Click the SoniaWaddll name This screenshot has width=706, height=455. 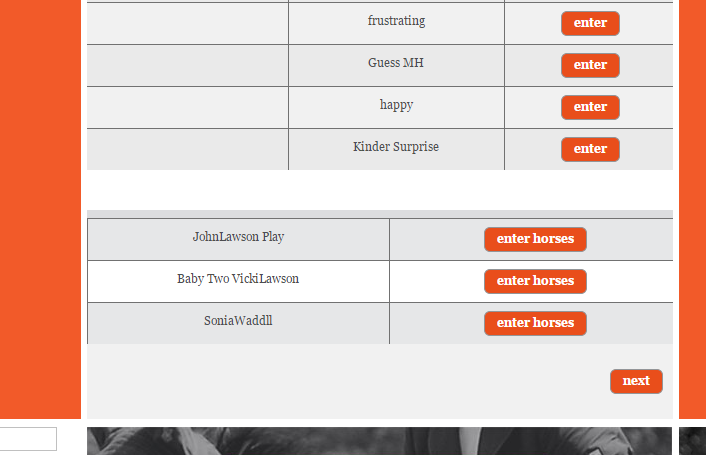pyautogui.click(x=238, y=321)
